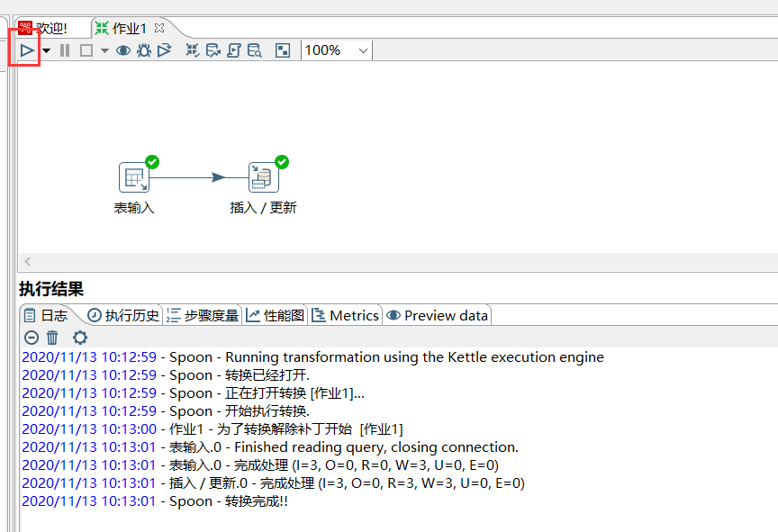Toggle show only error lines in log
Viewport: 778px width, 532px height.
(x=31, y=338)
